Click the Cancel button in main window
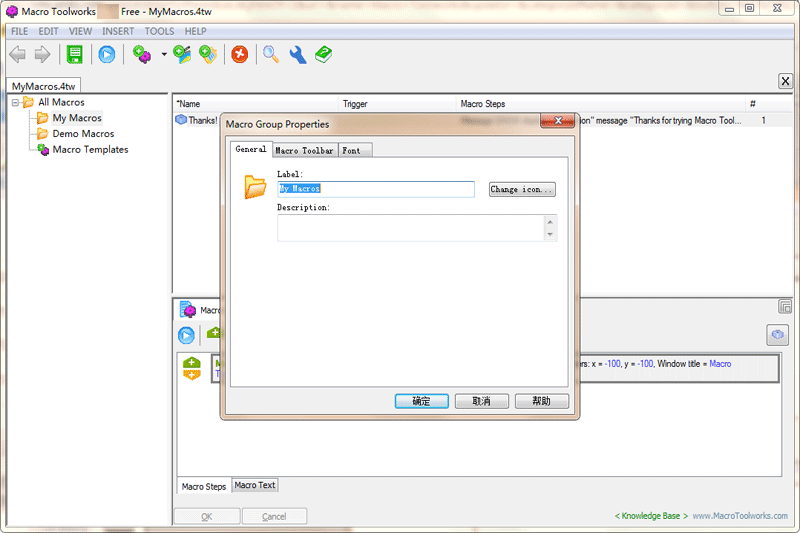Screen dimensions: 800x533 click(x=274, y=516)
